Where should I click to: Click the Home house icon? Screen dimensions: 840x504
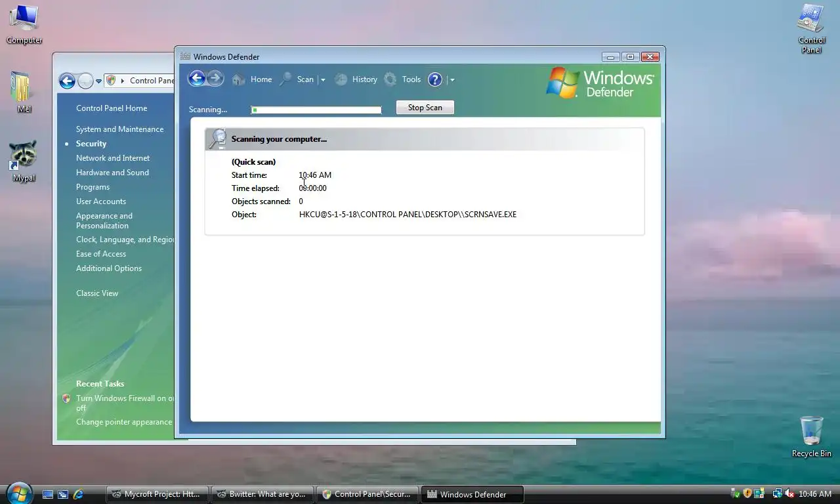(238, 79)
